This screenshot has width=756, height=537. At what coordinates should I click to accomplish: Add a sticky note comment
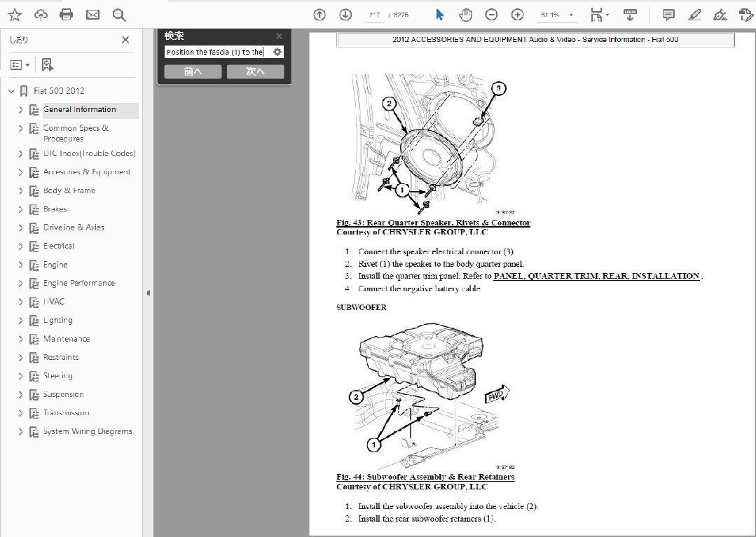pos(668,14)
